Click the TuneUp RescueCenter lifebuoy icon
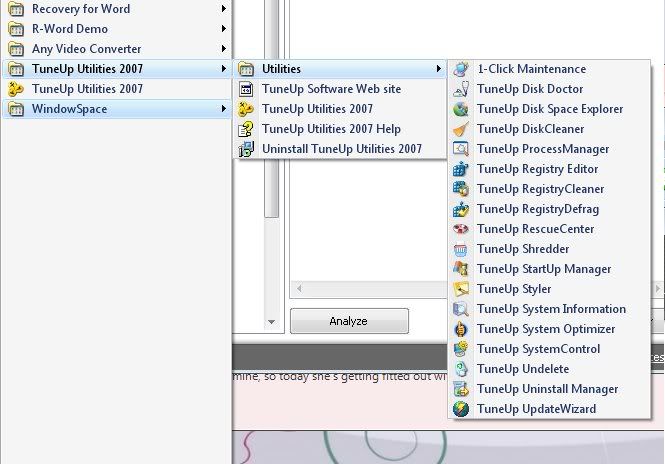Screen dimensions: 665x464 pyautogui.click(x=461, y=229)
